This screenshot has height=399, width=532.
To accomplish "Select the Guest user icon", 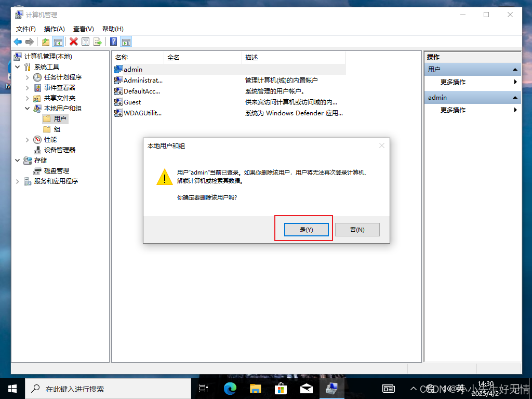I will (x=118, y=102).
